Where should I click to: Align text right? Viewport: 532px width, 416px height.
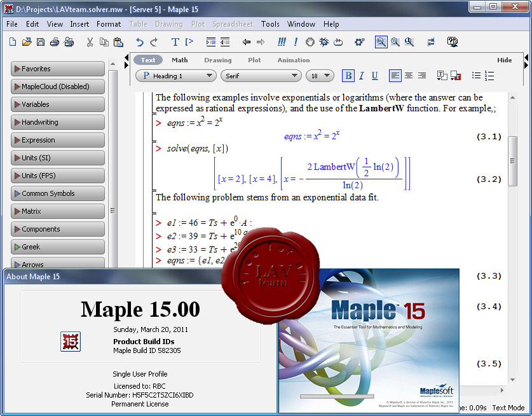[422, 76]
